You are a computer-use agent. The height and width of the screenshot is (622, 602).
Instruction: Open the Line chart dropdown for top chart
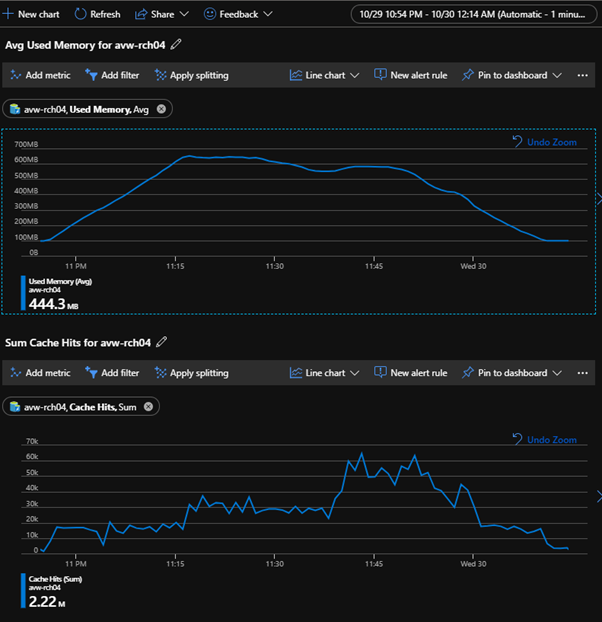324,75
